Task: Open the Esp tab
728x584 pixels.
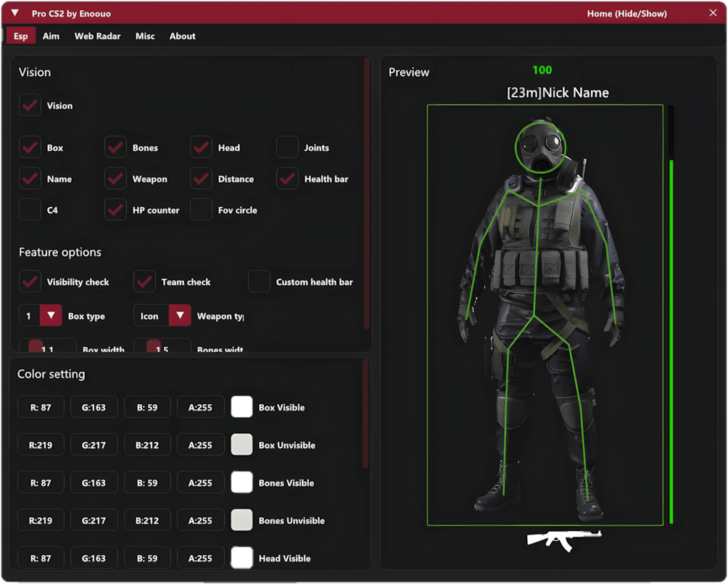Action: [20, 36]
